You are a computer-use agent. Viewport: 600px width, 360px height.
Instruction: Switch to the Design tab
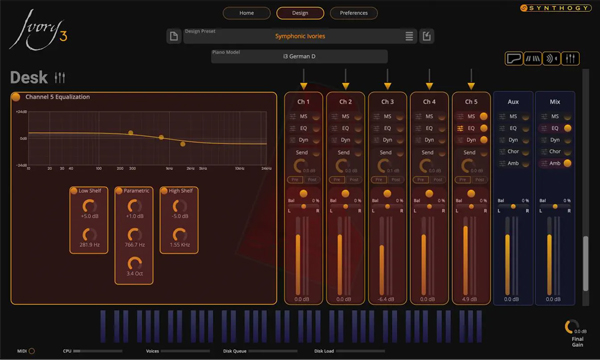click(300, 13)
